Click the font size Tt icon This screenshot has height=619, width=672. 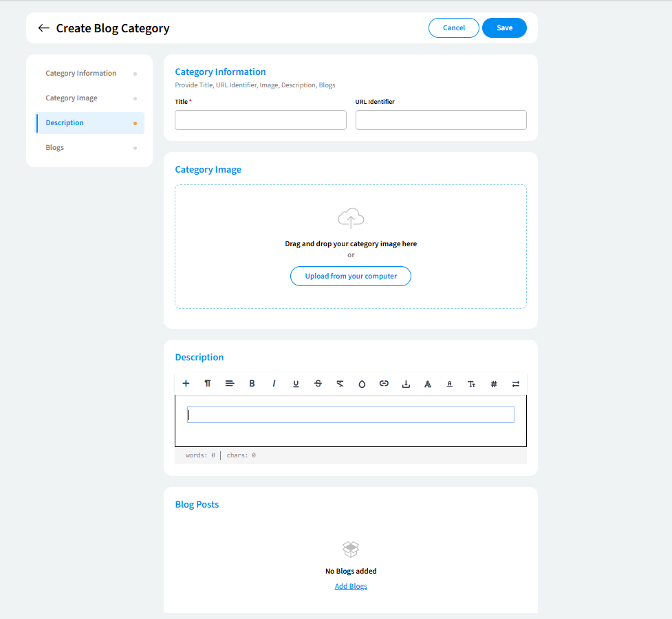coord(472,384)
